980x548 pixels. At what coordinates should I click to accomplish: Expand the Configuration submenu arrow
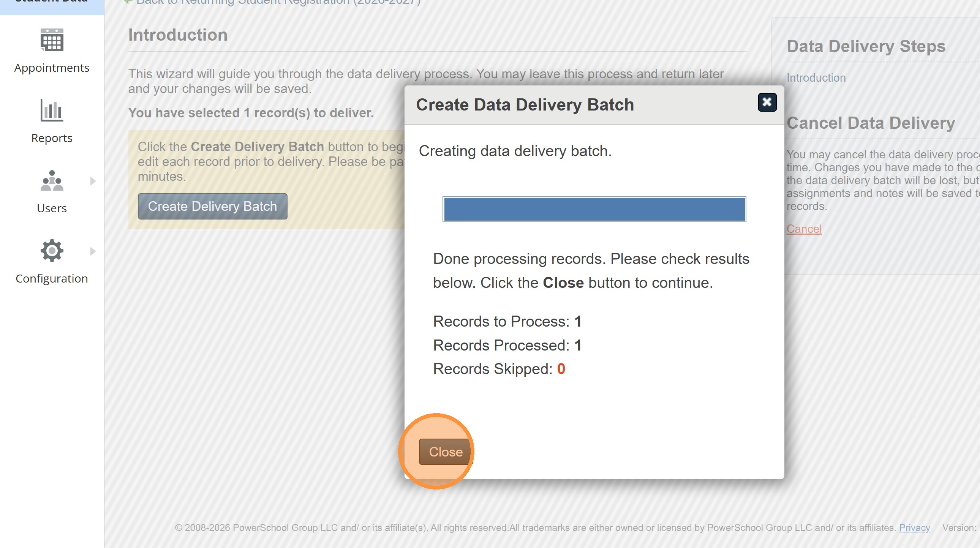pyautogui.click(x=92, y=251)
